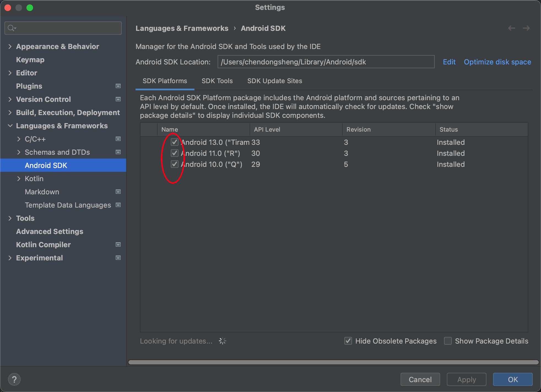Click the Android SDK Location field
This screenshot has width=541, height=392.
click(326, 62)
